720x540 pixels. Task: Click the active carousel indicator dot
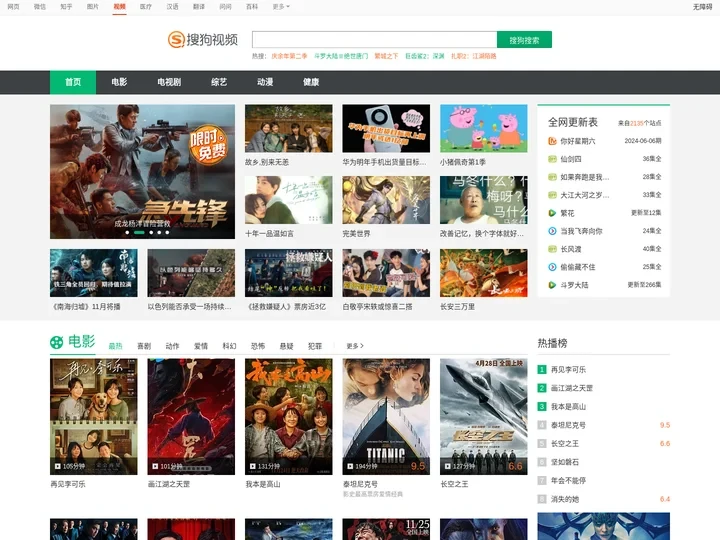[139, 232]
